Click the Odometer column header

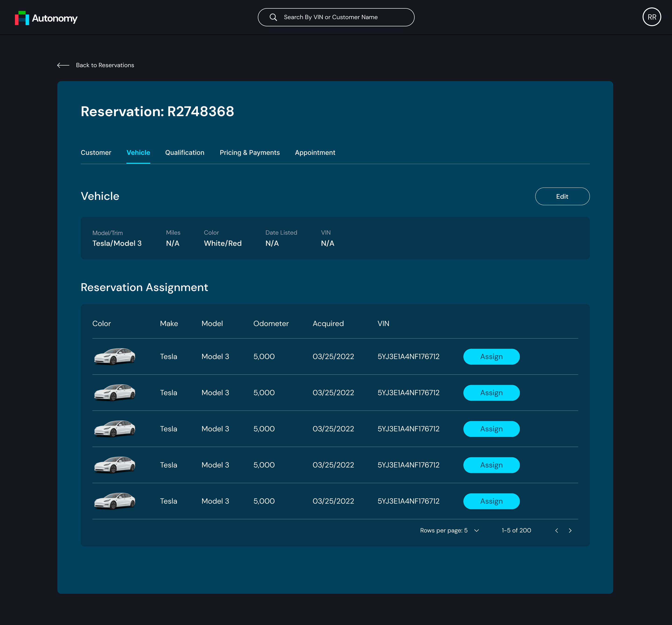click(x=271, y=324)
